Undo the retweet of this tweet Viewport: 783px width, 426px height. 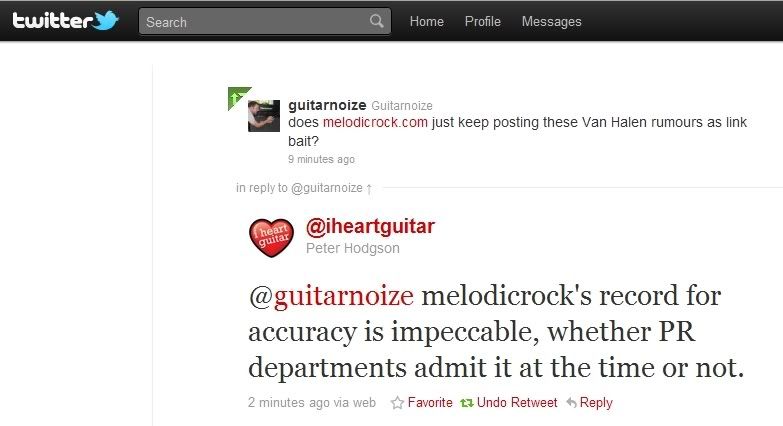517,403
